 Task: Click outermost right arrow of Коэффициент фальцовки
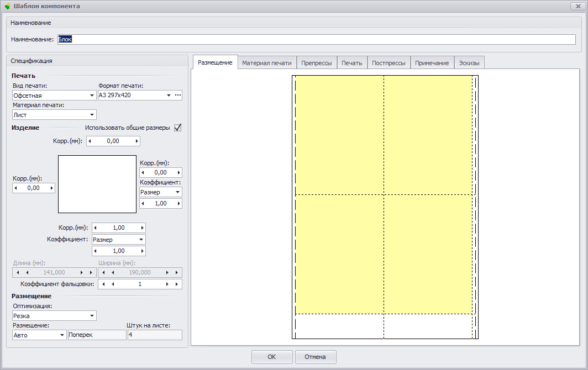pos(177,284)
